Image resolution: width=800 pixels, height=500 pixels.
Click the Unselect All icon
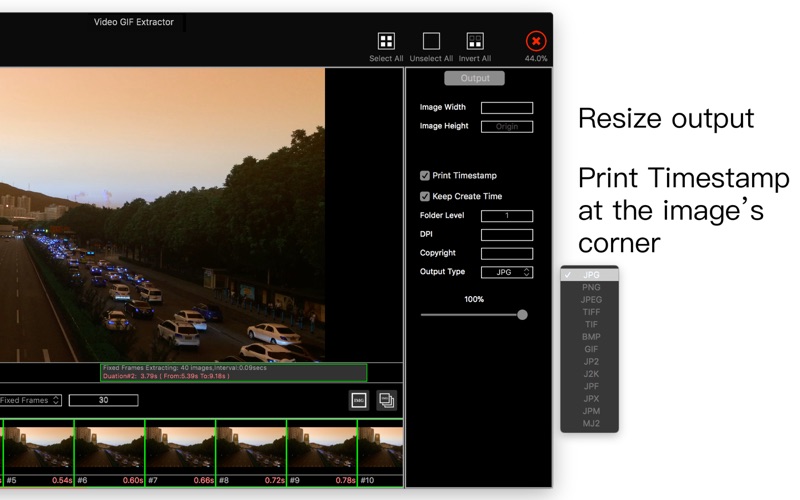coord(431,41)
